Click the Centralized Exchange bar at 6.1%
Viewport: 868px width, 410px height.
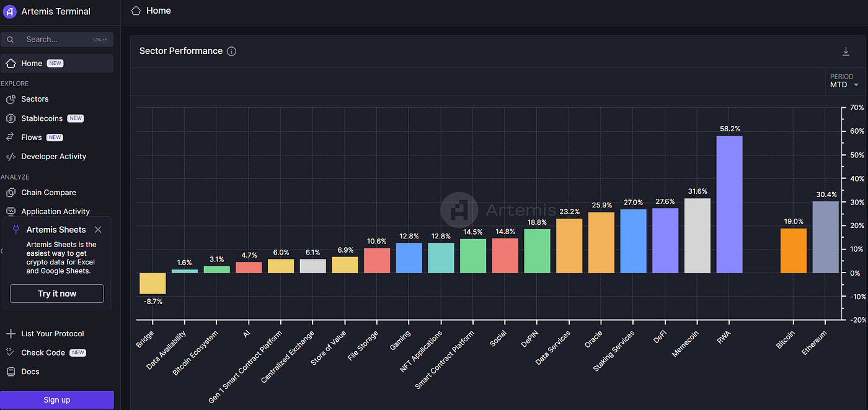(312, 266)
